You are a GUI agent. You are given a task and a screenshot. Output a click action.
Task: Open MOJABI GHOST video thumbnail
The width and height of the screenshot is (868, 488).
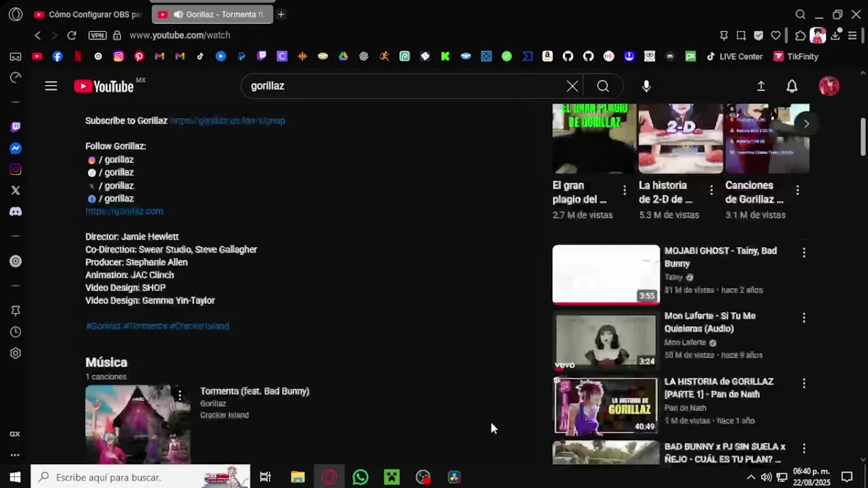click(x=606, y=274)
